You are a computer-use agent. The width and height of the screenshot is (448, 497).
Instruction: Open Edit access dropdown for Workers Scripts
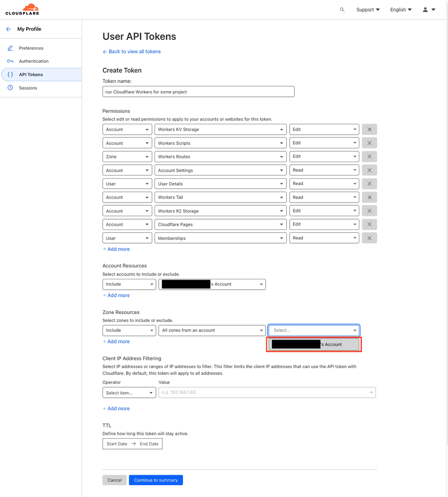324,143
